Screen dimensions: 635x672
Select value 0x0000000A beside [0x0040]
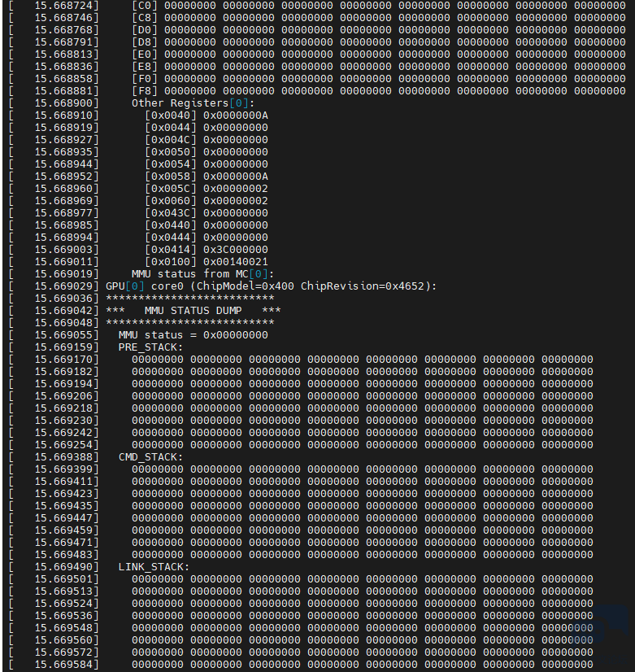click(x=236, y=116)
